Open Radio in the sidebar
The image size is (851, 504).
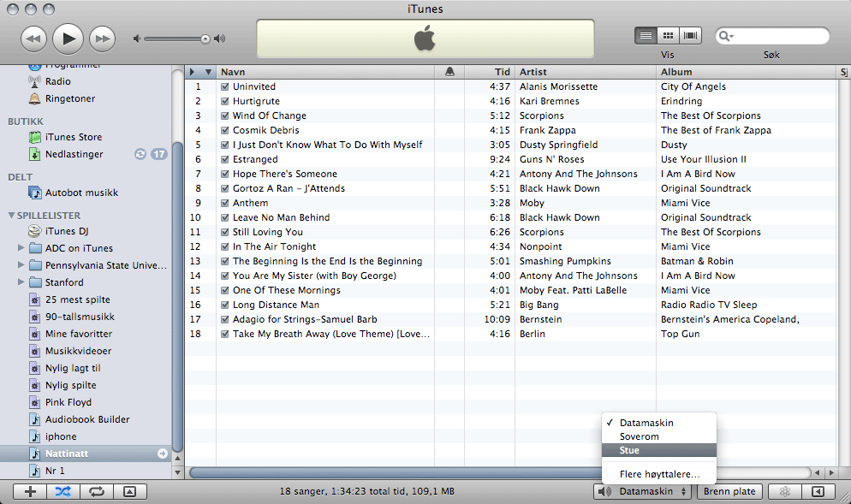click(x=58, y=81)
